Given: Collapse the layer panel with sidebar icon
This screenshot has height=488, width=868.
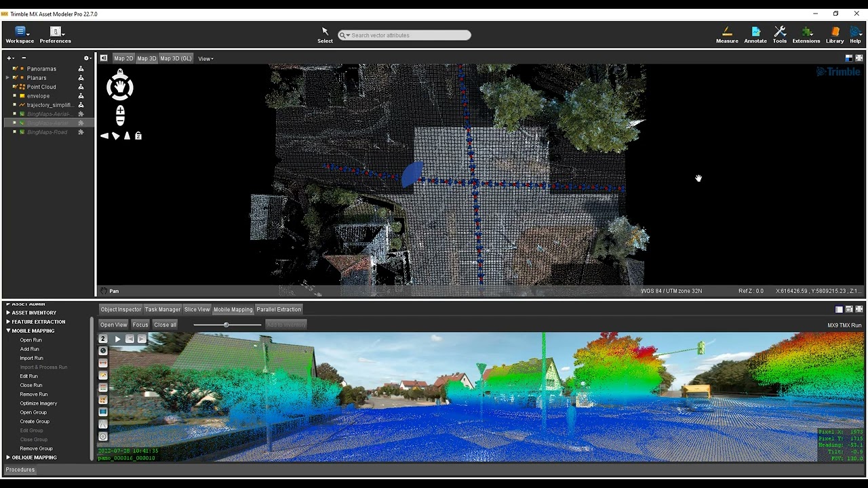Looking at the screenshot, I should tap(104, 58).
